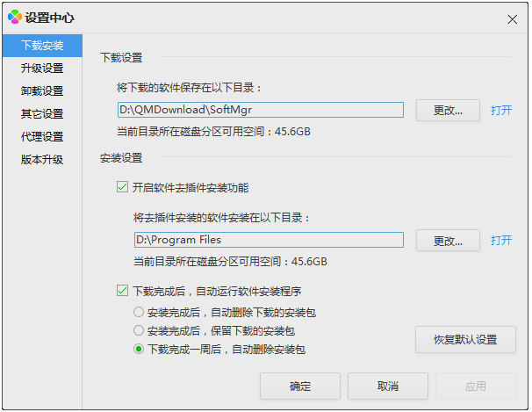Open the install folder via 打开 link
This screenshot has height=412, width=532.
click(501, 240)
